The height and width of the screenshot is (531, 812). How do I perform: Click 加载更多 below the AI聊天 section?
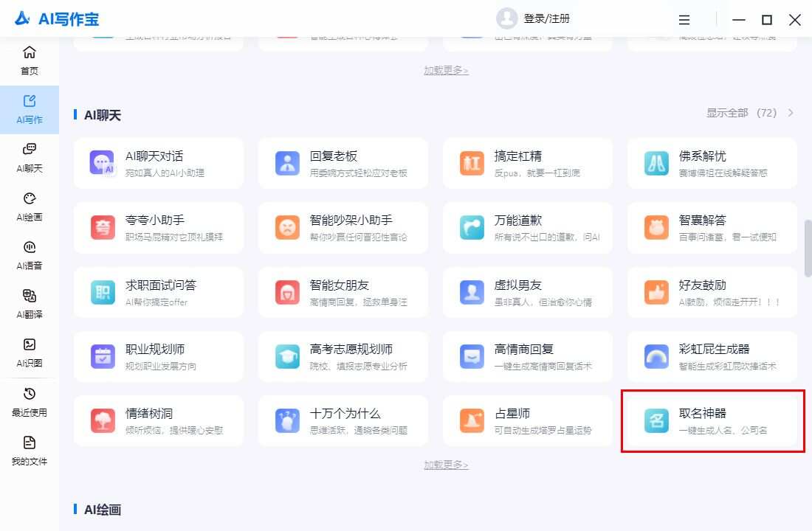[445, 465]
